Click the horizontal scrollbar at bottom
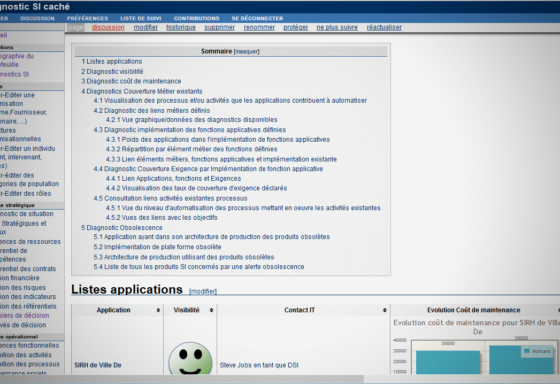560x384 pixels. (x=182, y=379)
